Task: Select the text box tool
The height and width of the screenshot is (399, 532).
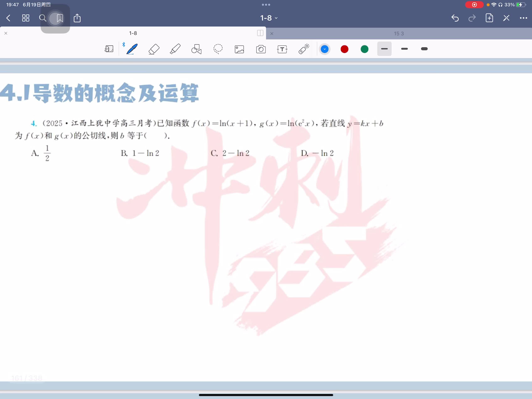Action: click(x=282, y=49)
